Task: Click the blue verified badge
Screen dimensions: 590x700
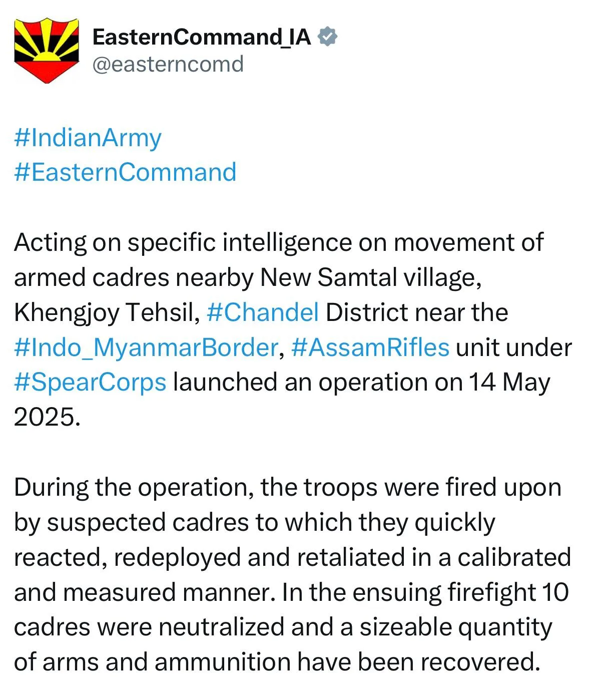Action: (327, 37)
